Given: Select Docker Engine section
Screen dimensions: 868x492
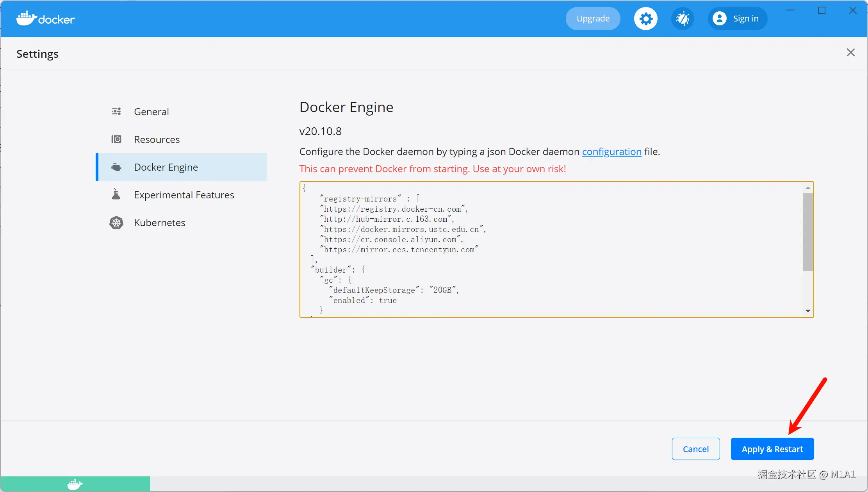Looking at the screenshot, I should point(166,167).
